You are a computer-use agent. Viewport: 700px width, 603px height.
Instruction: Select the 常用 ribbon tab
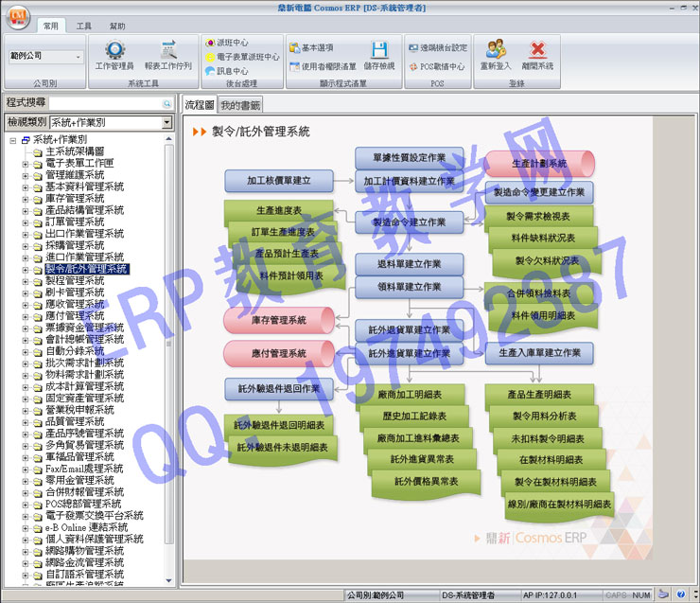[x=51, y=27]
